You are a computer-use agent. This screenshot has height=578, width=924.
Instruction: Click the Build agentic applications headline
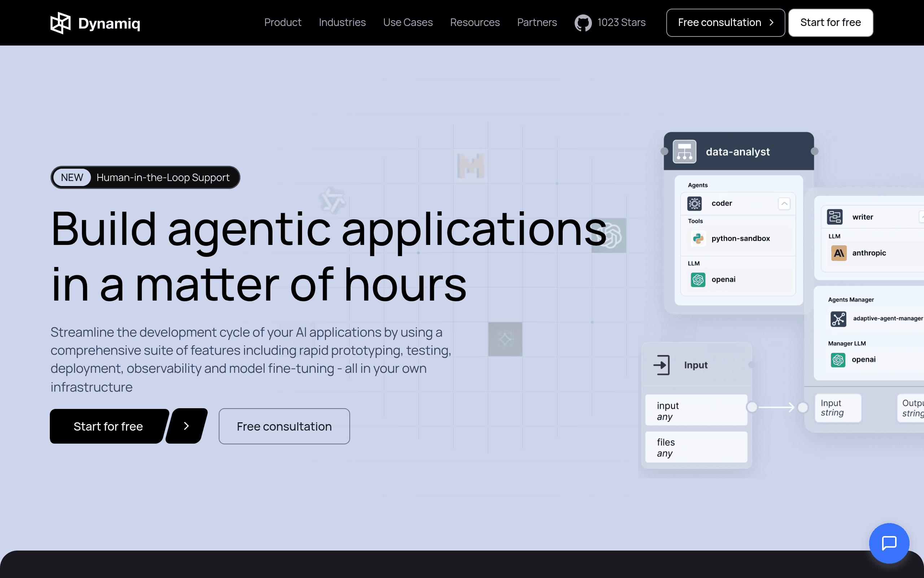(x=328, y=257)
